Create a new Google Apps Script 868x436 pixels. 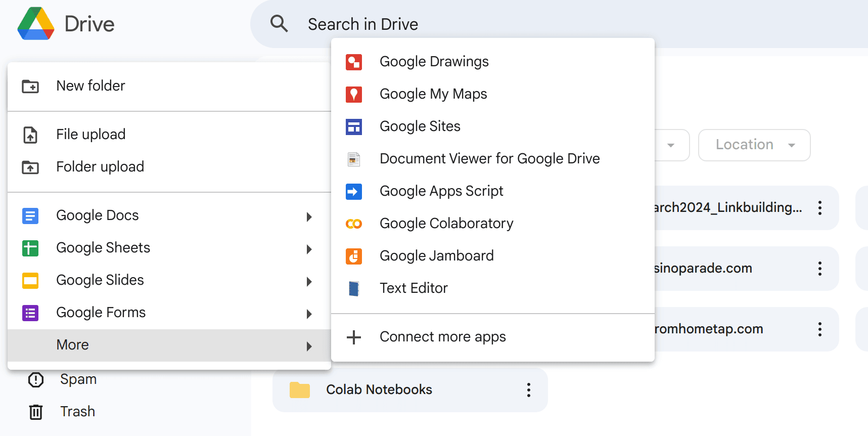[493, 192]
